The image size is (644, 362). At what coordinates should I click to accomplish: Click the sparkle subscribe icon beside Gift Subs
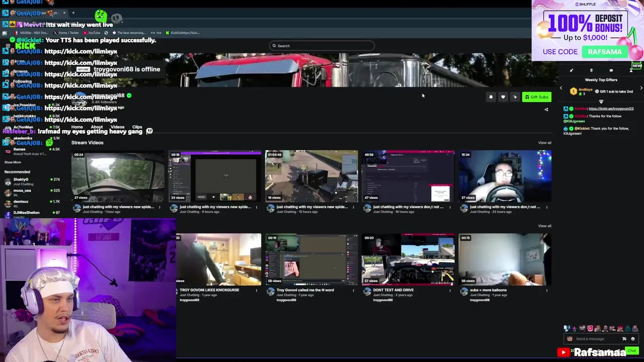tap(515, 97)
